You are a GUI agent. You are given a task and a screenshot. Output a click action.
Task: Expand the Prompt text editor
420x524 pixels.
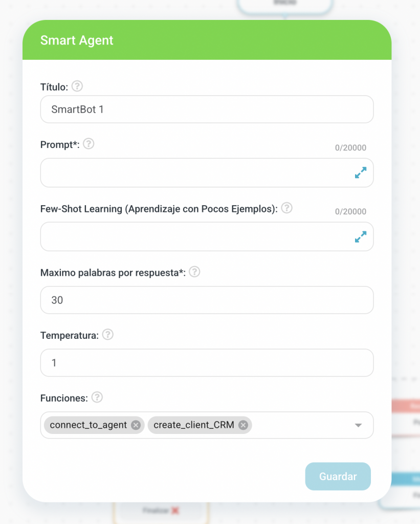(x=361, y=173)
